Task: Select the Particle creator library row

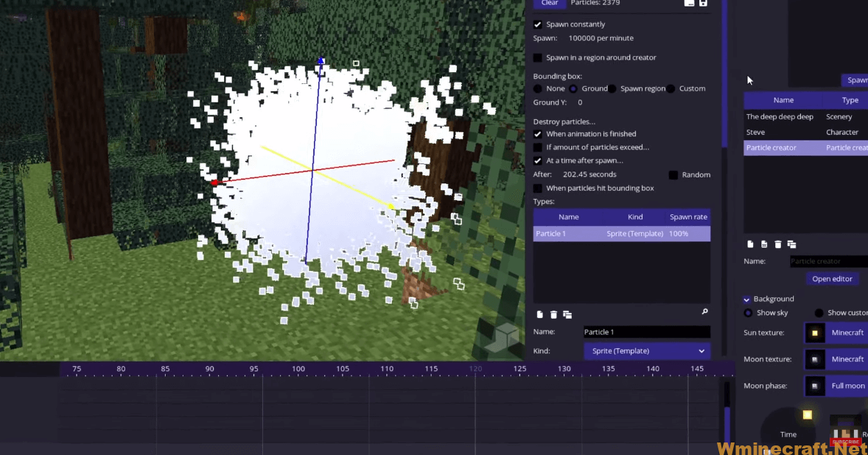Action: click(x=805, y=147)
